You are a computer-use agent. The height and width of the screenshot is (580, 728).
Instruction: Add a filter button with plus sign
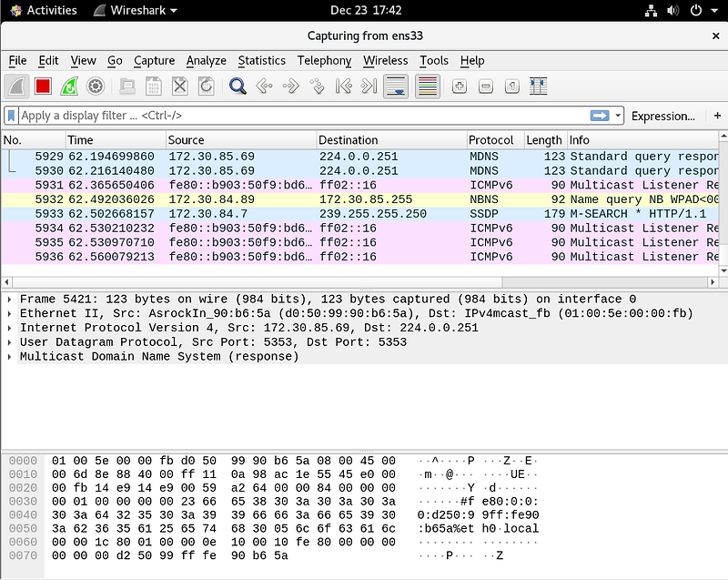[x=717, y=116]
